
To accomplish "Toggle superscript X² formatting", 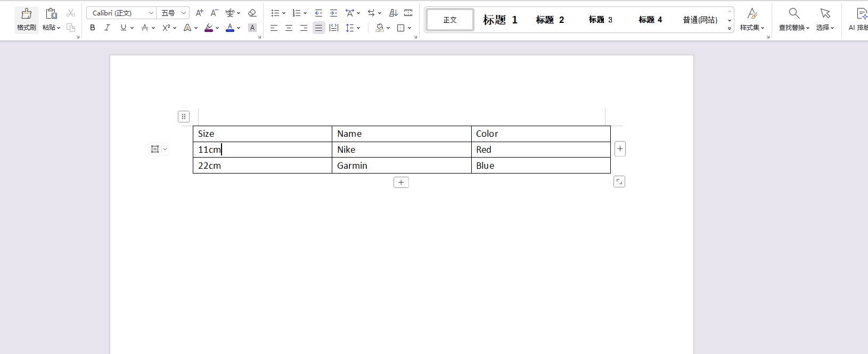I will pyautogui.click(x=166, y=28).
